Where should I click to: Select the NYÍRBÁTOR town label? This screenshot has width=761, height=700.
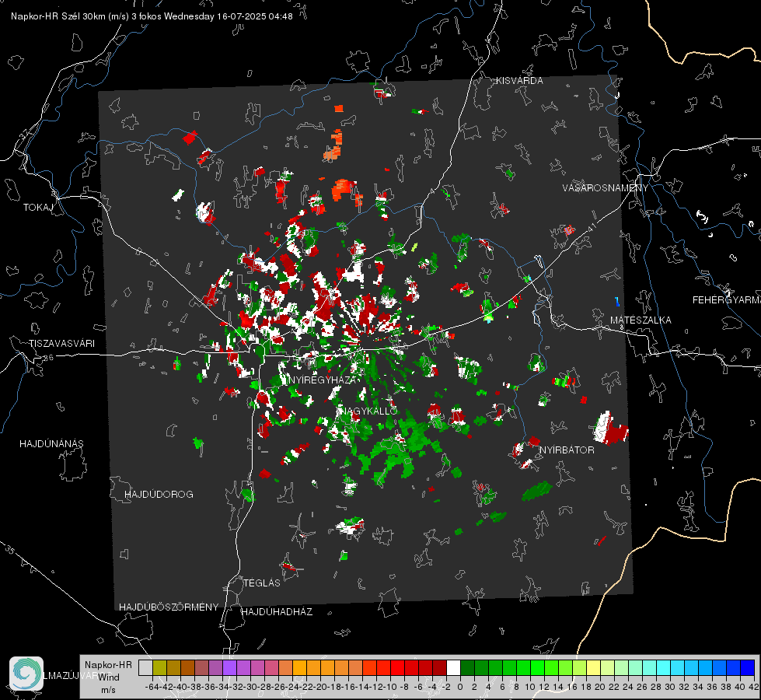567,450
